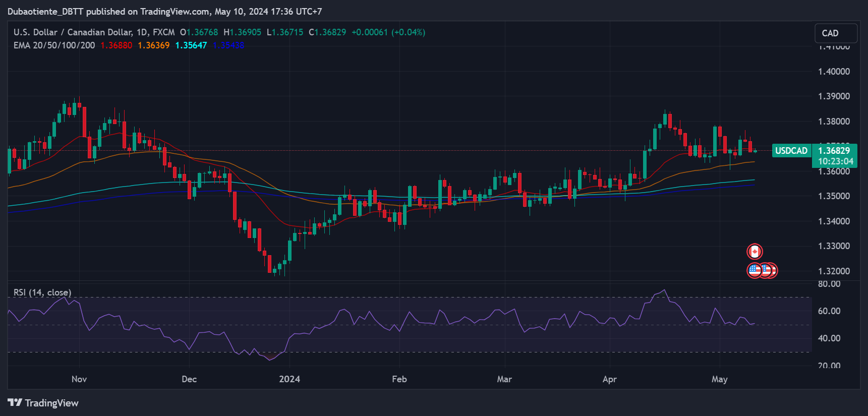Click the published-by header Dubaotiente_DBTT text

(45, 11)
